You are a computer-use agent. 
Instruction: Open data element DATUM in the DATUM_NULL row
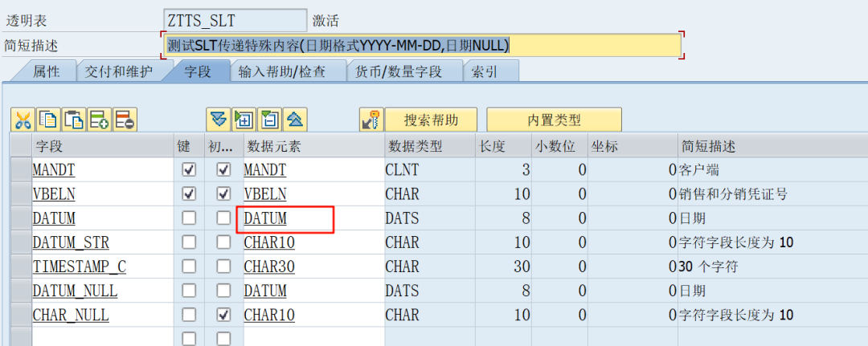point(265,291)
